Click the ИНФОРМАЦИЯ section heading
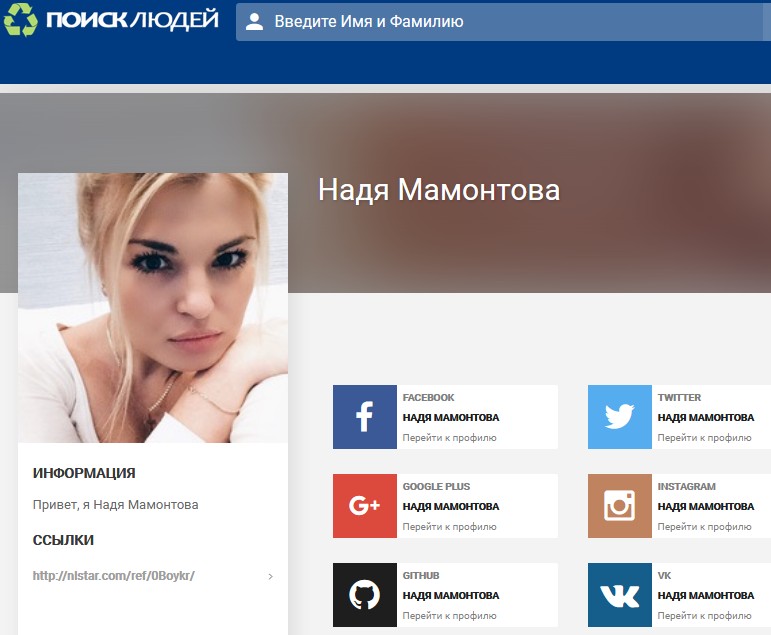Image resolution: width=771 pixels, height=635 pixels. 84,473
